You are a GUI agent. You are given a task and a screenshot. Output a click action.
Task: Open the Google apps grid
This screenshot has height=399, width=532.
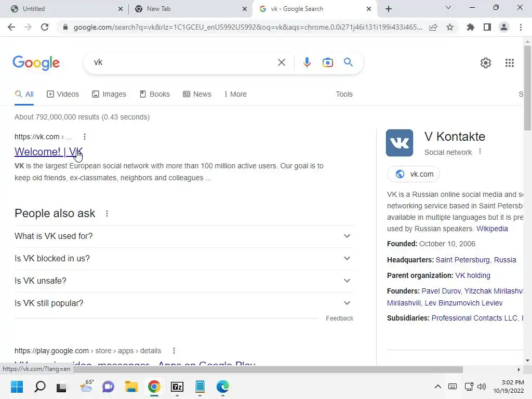pyautogui.click(x=509, y=63)
